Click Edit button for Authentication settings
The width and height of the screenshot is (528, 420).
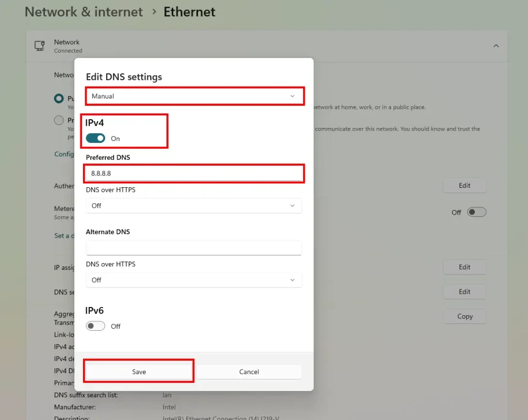pos(465,185)
